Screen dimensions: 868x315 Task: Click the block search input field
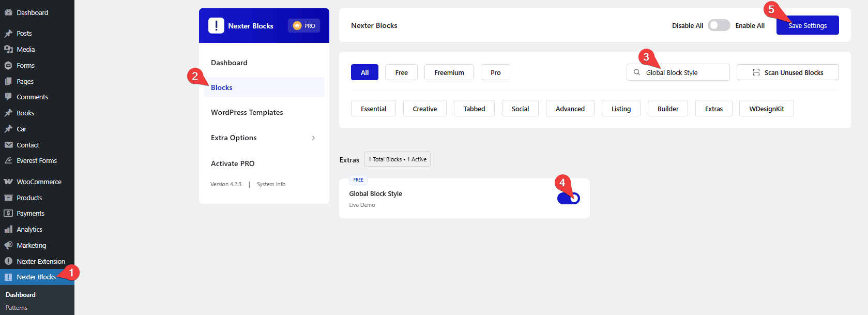(x=682, y=72)
